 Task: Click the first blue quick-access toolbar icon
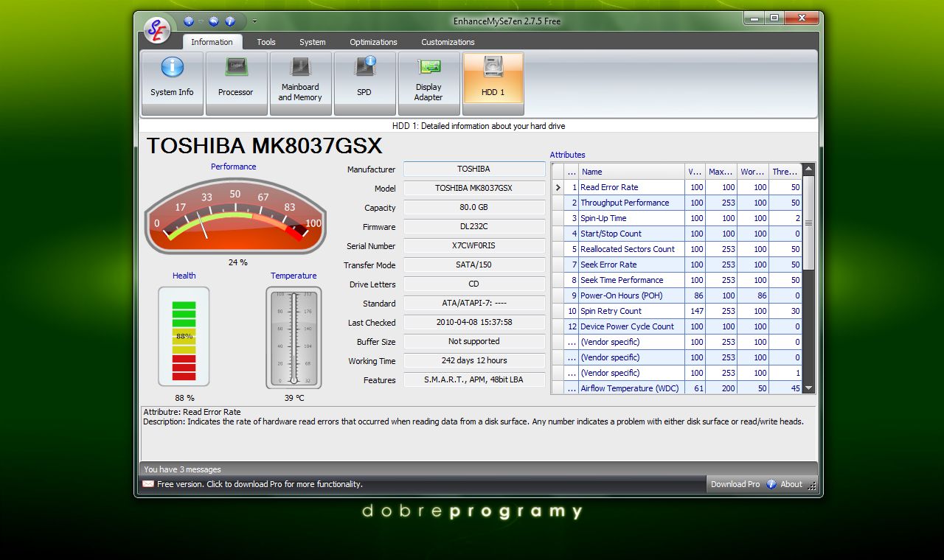[189, 21]
